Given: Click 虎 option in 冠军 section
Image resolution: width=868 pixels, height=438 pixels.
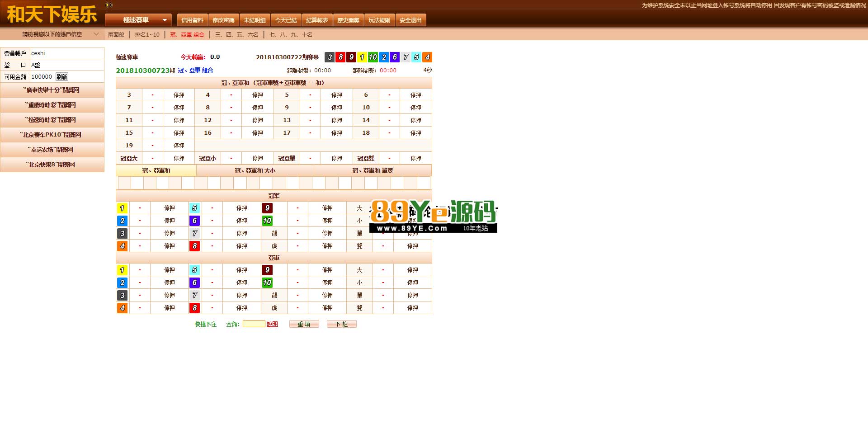Looking at the screenshot, I should coord(274,246).
